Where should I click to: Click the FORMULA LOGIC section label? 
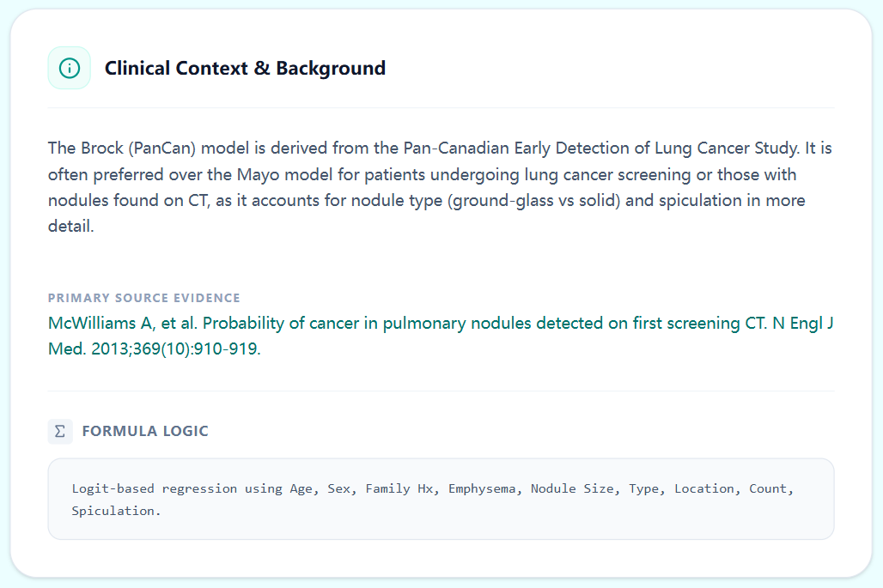[x=145, y=431]
